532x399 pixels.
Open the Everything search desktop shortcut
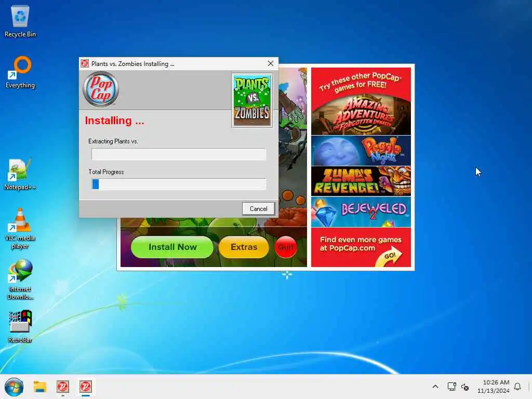20,72
